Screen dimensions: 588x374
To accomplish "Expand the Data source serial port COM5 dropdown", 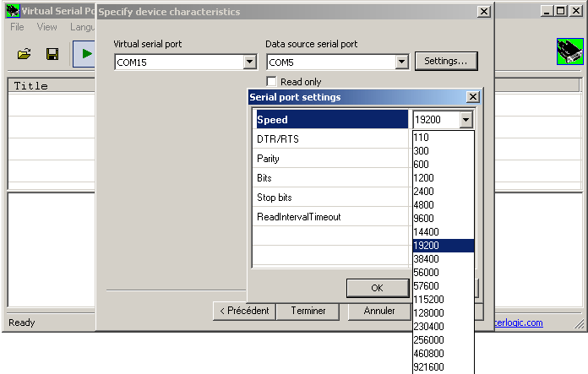I will tap(401, 62).
